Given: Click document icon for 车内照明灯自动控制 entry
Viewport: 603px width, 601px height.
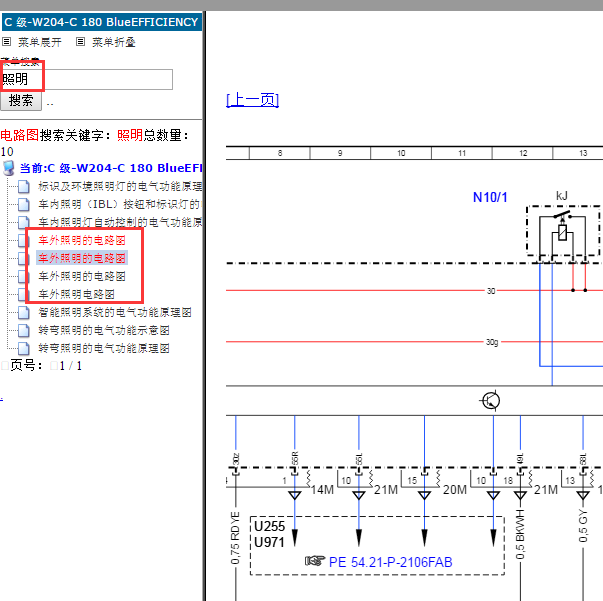Looking at the screenshot, I should pos(23,222).
